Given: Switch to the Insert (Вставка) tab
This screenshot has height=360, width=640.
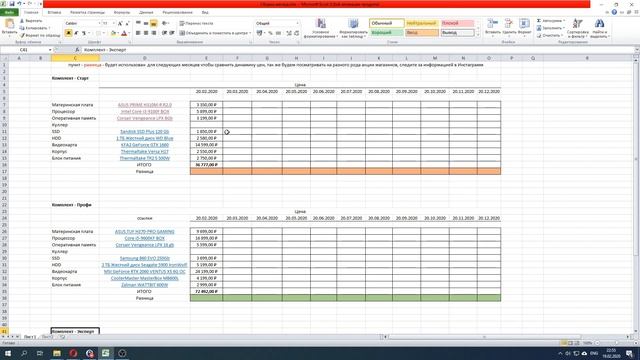Looking at the screenshot, I should pos(54,12).
